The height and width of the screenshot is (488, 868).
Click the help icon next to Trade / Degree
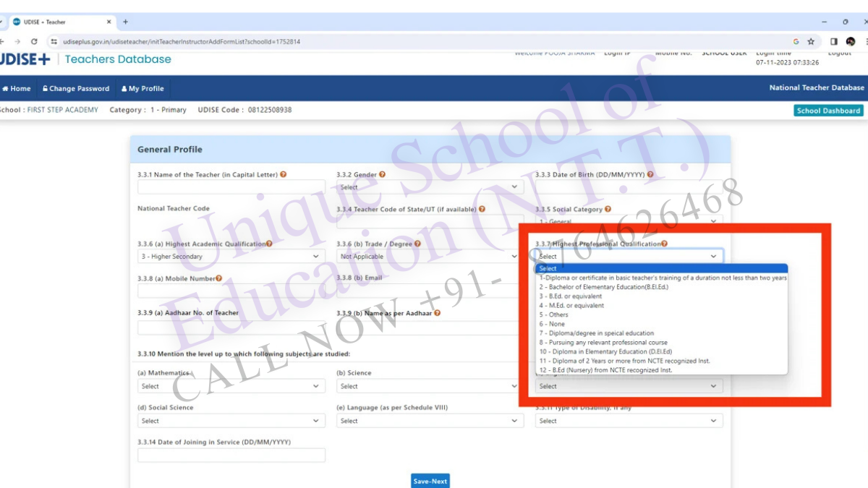click(x=418, y=244)
